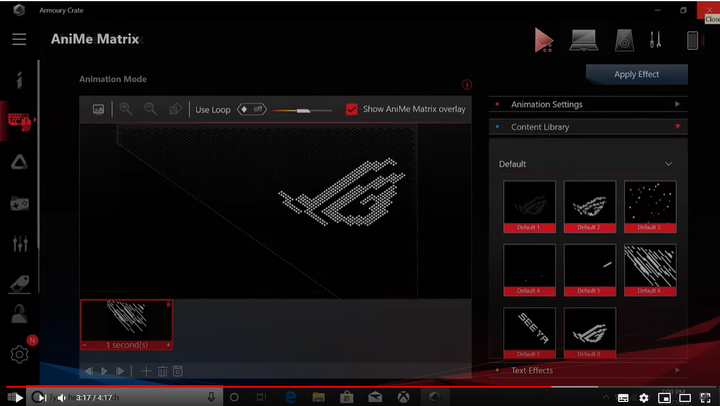
Task: Open Settings gear in sidebar
Action: [x=19, y=354]
